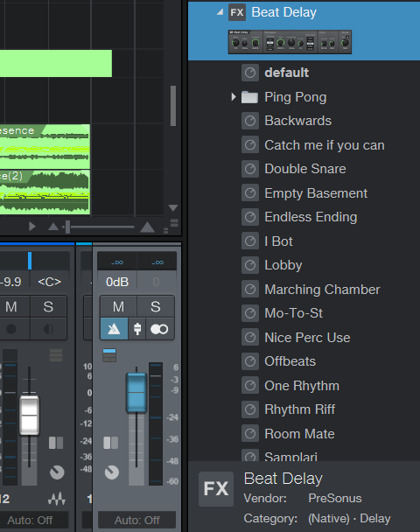
Task: Click the arrangement scroll down arrow
Action: [173, 208]
